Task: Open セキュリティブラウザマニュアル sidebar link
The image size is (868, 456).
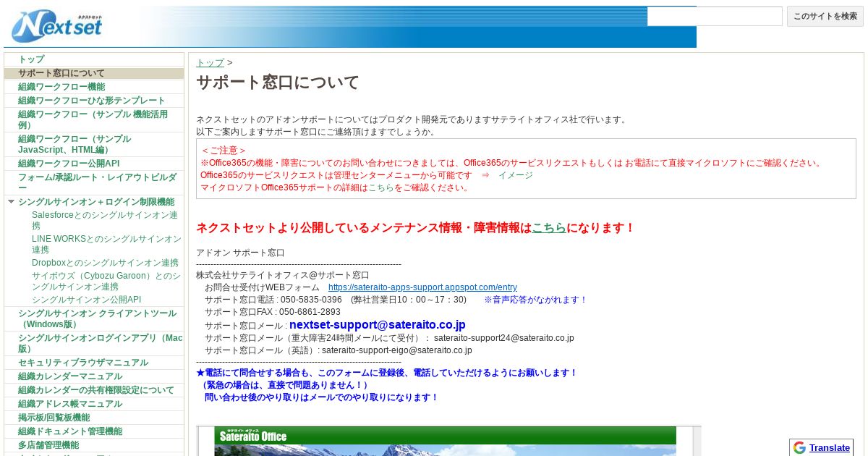Action: tap(83, 363)
